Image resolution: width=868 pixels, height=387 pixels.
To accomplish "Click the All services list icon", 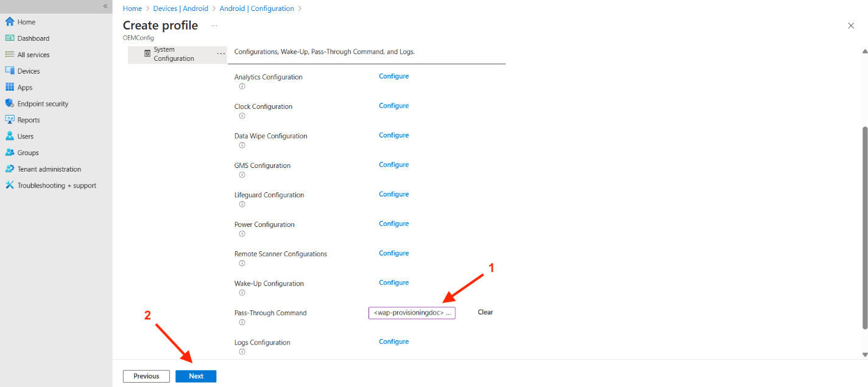I will [x=10, y=55].
